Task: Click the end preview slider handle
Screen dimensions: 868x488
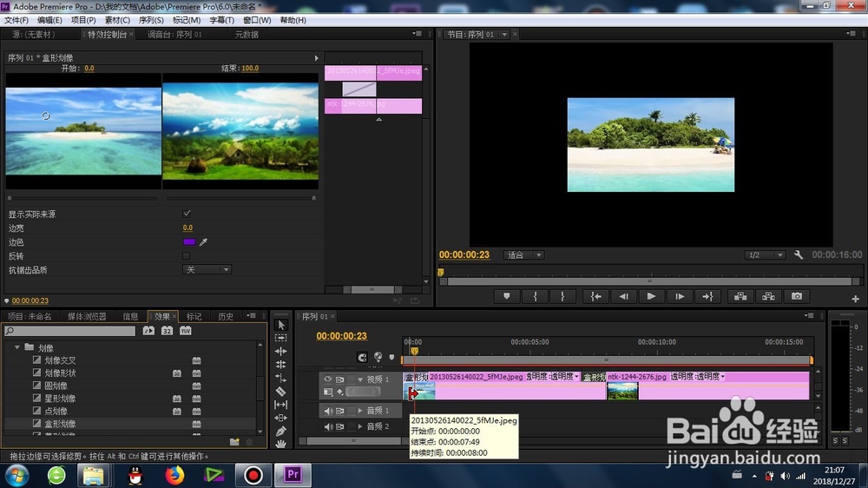Action: [314, 198]
